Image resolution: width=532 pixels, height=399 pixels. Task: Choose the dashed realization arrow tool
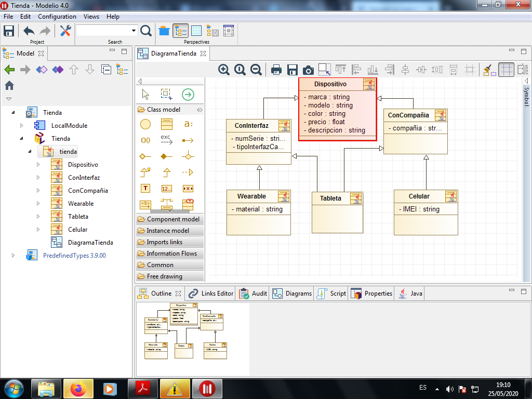click(x=188, y=172)
